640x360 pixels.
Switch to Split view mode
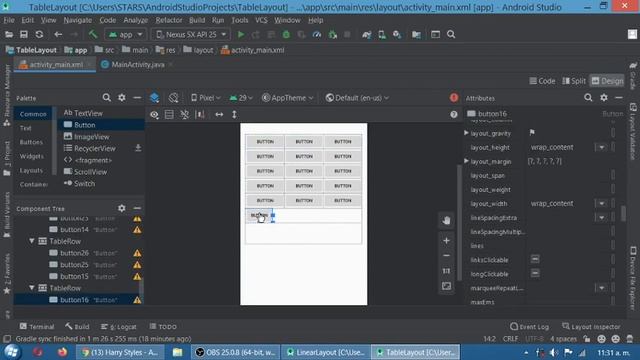pos(573,81)
